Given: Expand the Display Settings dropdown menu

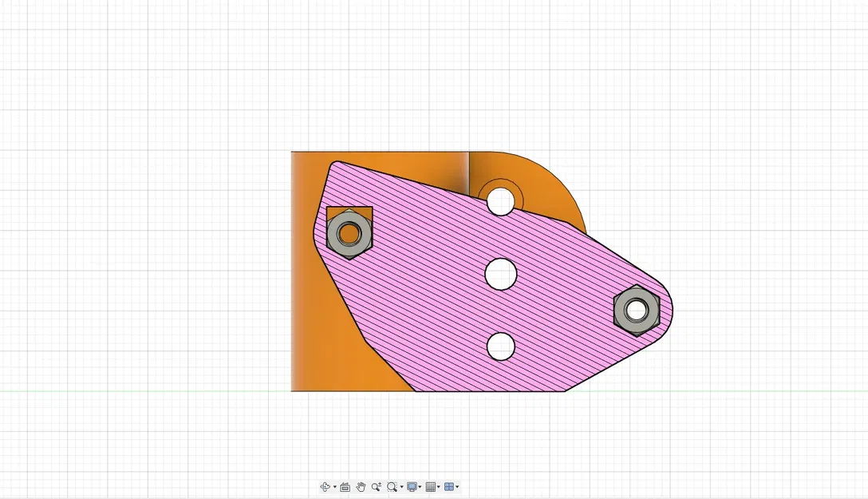Looking at the screenshot, I should 420,486.
